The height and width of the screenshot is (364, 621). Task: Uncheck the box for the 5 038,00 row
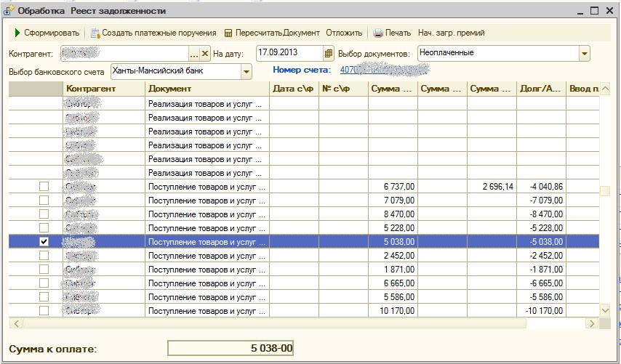coord(44,241)
